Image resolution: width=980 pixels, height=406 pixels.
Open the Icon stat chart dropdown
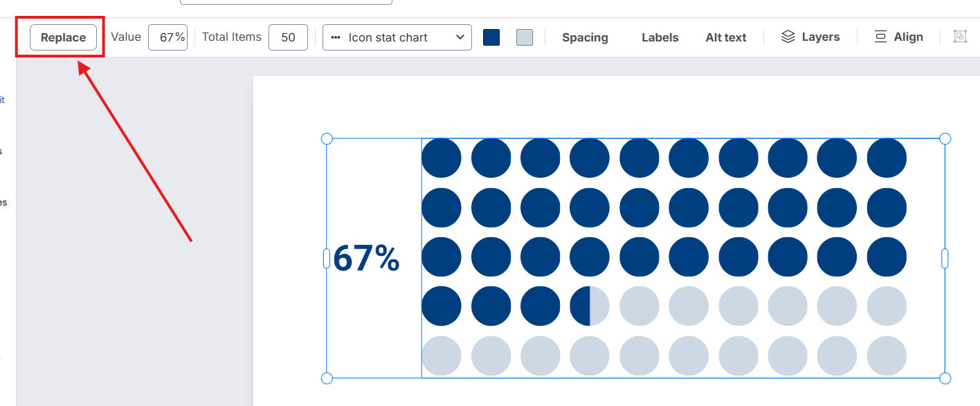[x=397, y=37]
